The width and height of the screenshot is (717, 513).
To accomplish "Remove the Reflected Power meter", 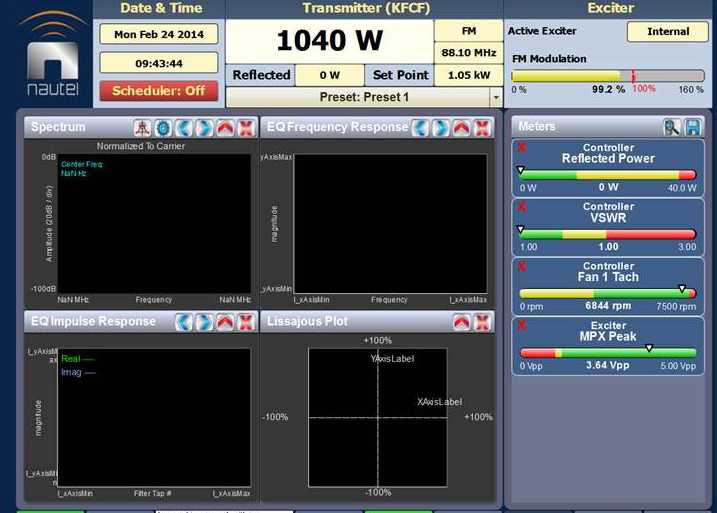I will pos(521,148).
